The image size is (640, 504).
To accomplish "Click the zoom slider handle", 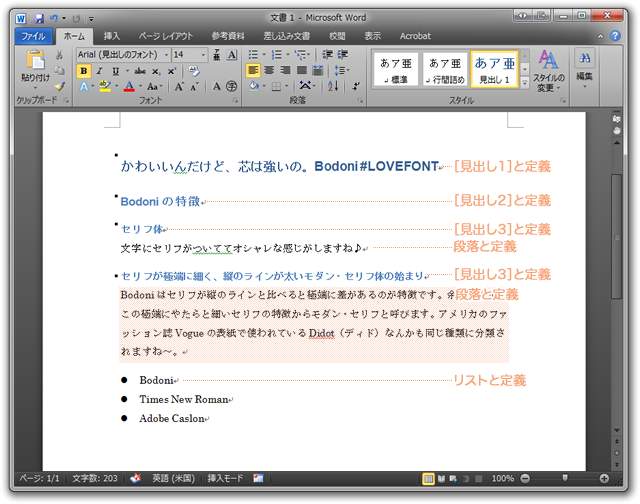I will coord(565,478).
